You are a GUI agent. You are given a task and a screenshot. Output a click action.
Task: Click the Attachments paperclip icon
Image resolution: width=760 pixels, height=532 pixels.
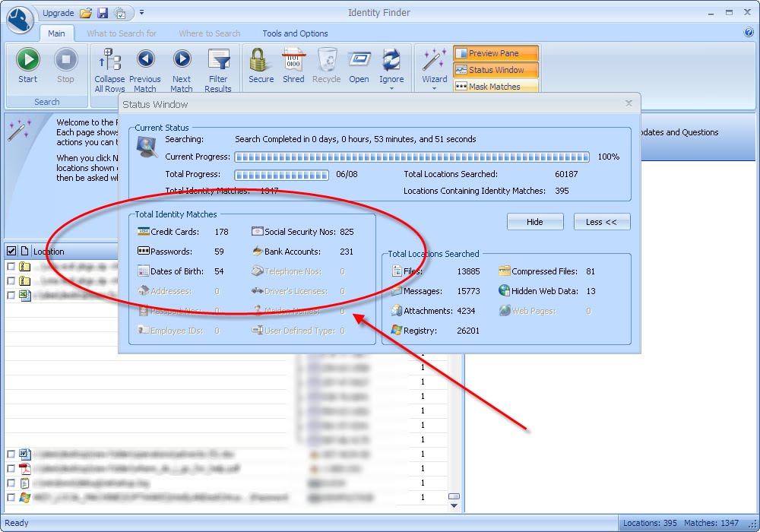397,311
